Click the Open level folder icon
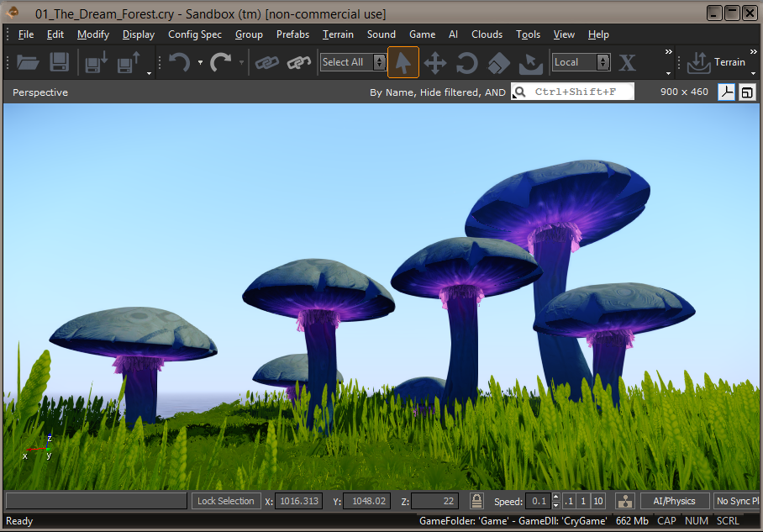763x532 pixels. (x=28, y=62)
